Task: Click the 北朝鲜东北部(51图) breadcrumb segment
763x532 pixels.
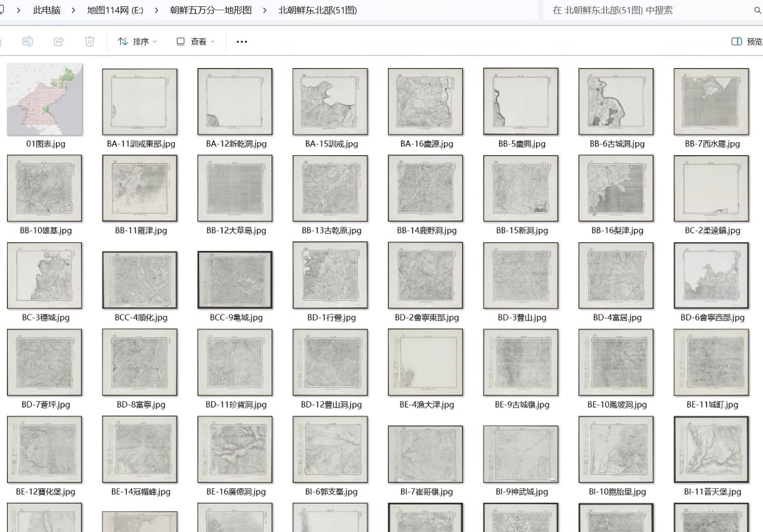Action: pos(318,10)
